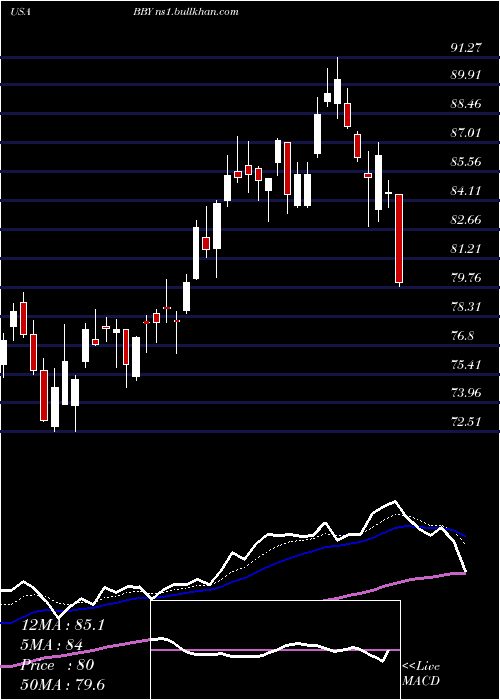This screenshot has height=700, width=500.
Task: Click the 82.66 price level label
Action: (467, 219)
